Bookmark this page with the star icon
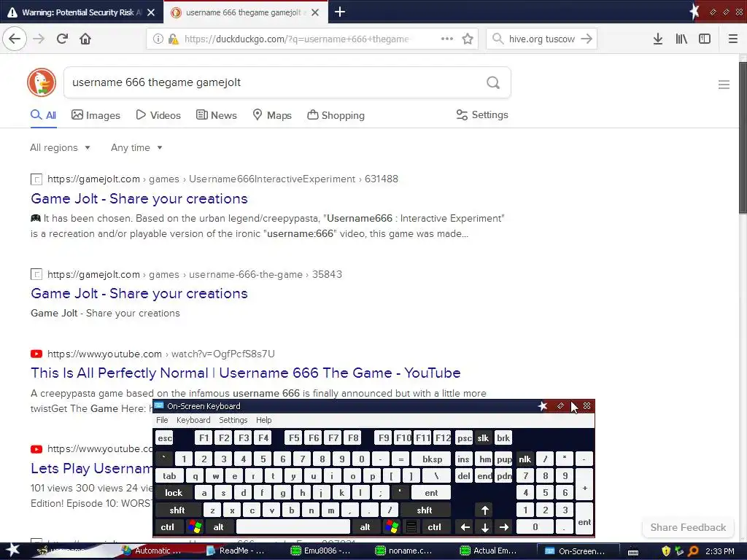This screenshot has height=560, width=747. tap(468, 39)
